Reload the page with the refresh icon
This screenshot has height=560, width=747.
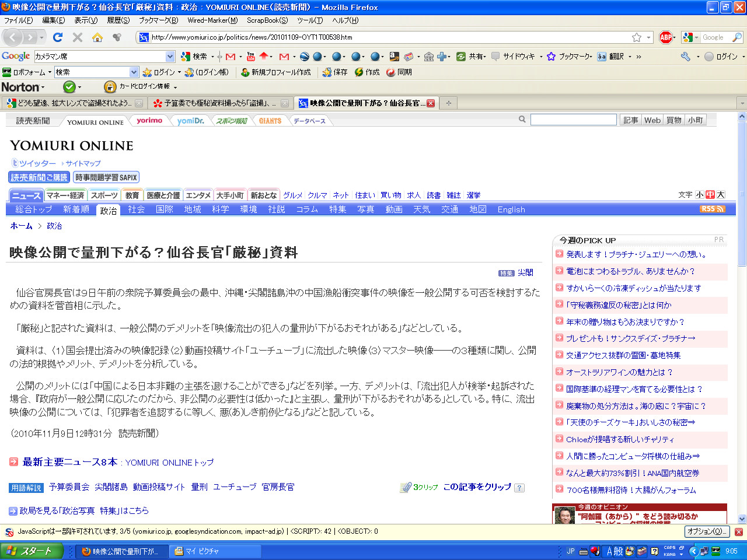58,37
